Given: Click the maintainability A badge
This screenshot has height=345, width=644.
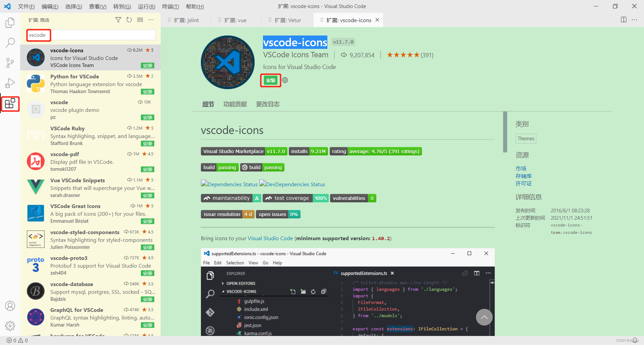Looking at the screenshot, I should click(231, 198).
